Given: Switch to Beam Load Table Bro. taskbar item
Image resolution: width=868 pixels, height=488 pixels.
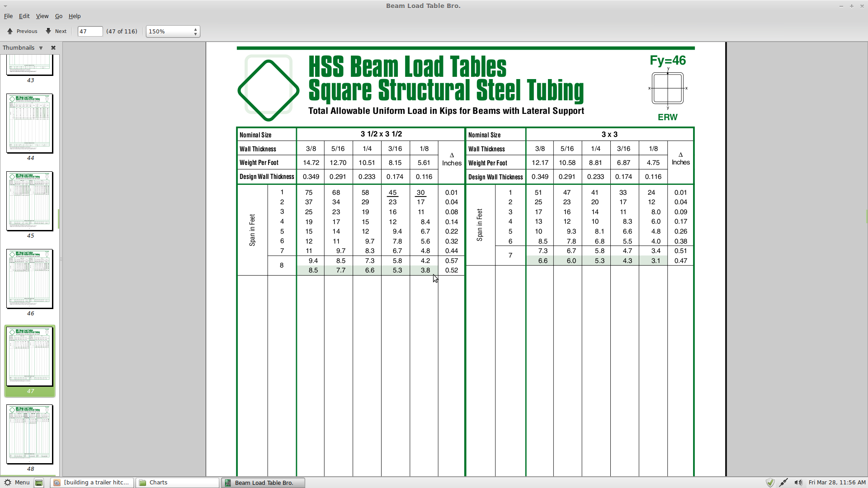Looking at the screenshot, I should pos(263,483).
